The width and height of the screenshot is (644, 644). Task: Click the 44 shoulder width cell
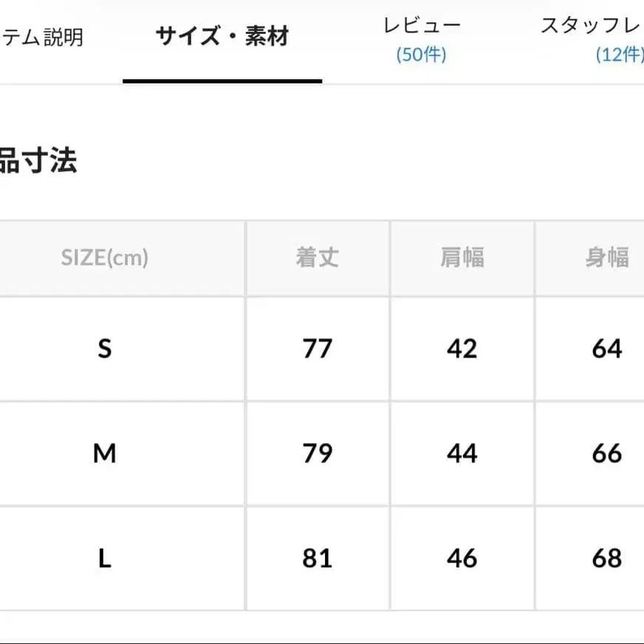point(462,453)
